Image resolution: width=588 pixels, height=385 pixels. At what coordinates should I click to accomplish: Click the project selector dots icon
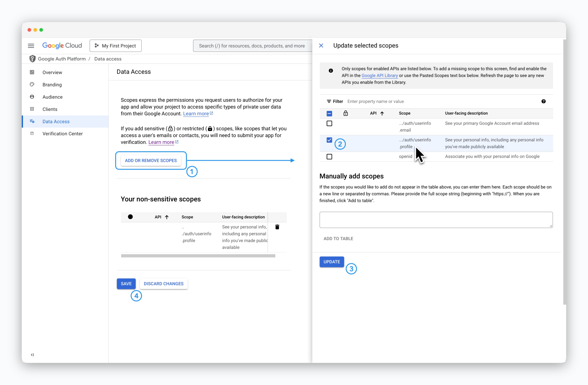coord(97,46)
